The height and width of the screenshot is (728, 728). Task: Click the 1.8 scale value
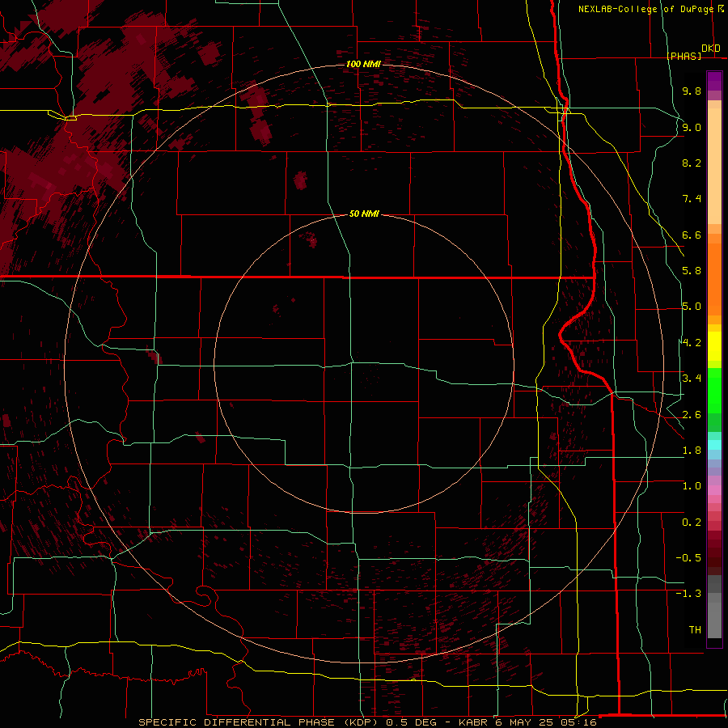(692, 451)
